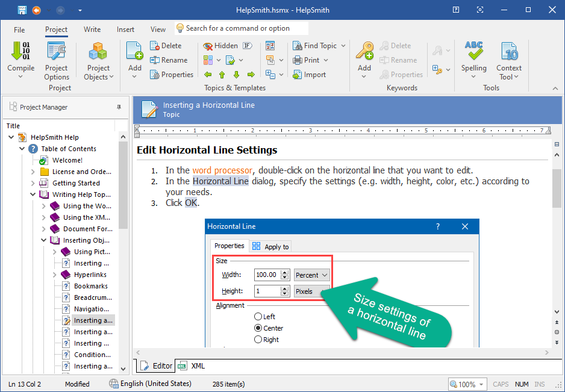Click the Project Objects cubes icon
This screenshot has height=392, width=565.
click(x=98, y=51)
